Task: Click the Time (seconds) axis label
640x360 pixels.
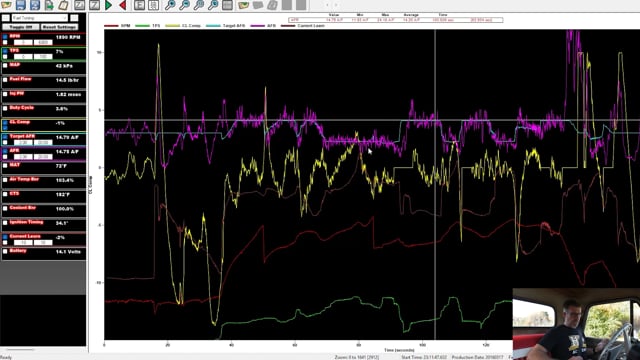Action: 399,350
